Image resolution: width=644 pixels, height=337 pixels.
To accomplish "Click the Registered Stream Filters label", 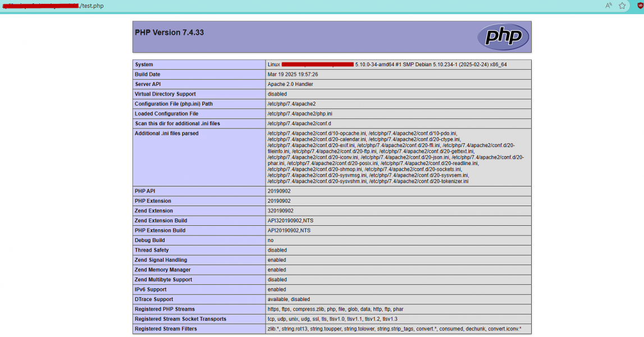I will point(166,329).
